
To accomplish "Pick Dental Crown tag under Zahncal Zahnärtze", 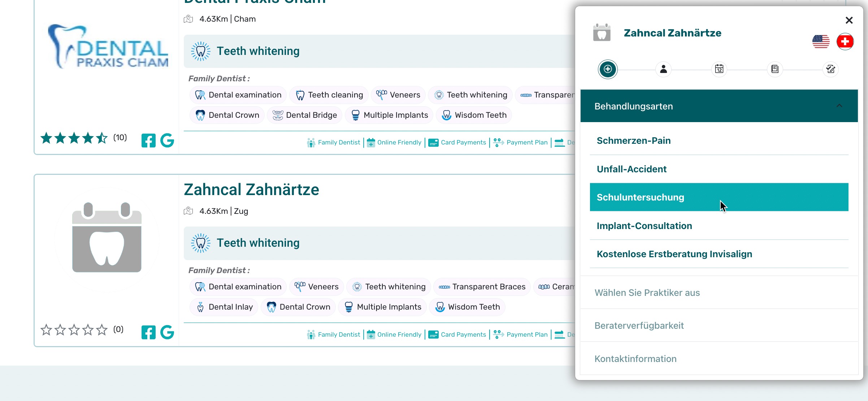I will point(298,307).
